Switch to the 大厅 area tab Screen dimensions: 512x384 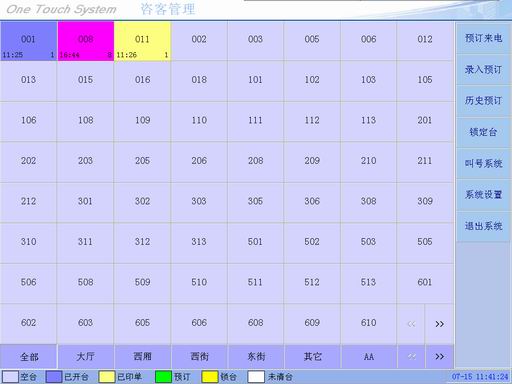[x=86, y=357]
